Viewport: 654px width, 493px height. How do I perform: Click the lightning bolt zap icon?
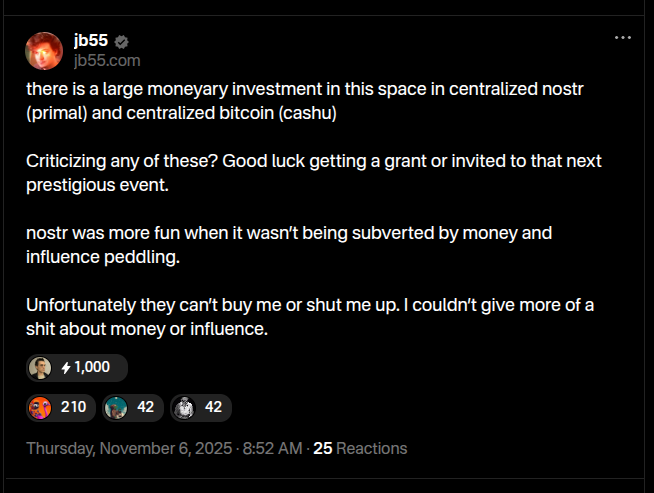click(66, 368)
